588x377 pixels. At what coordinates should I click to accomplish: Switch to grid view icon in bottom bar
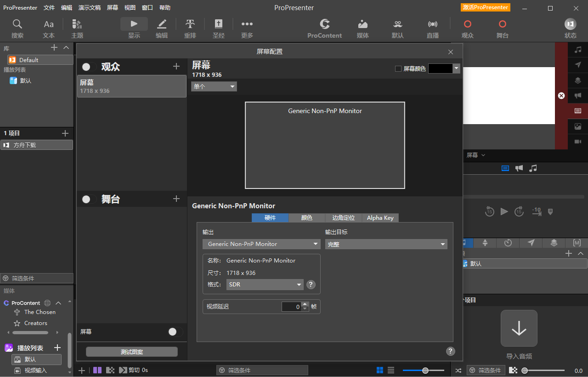[x=380, y=370]
